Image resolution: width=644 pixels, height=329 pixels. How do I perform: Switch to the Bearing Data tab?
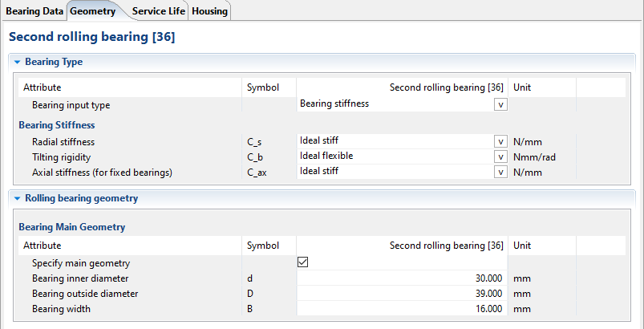pyautogui.click(x=34, y=11)
